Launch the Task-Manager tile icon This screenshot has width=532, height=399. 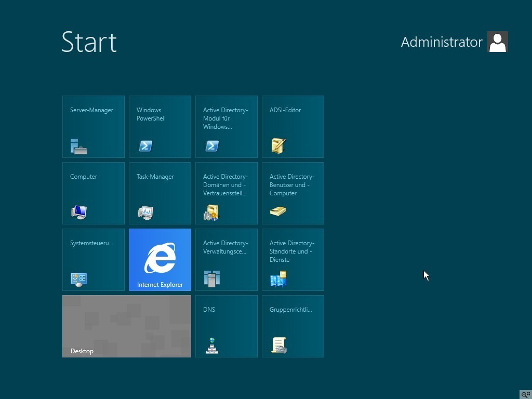pos(145,212)
